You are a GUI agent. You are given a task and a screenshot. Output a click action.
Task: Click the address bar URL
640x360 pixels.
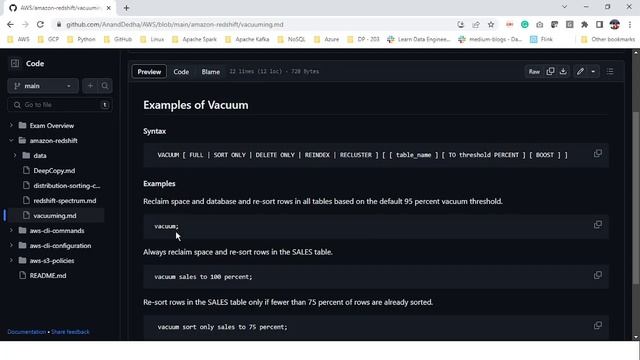click(x=175, y=24)
